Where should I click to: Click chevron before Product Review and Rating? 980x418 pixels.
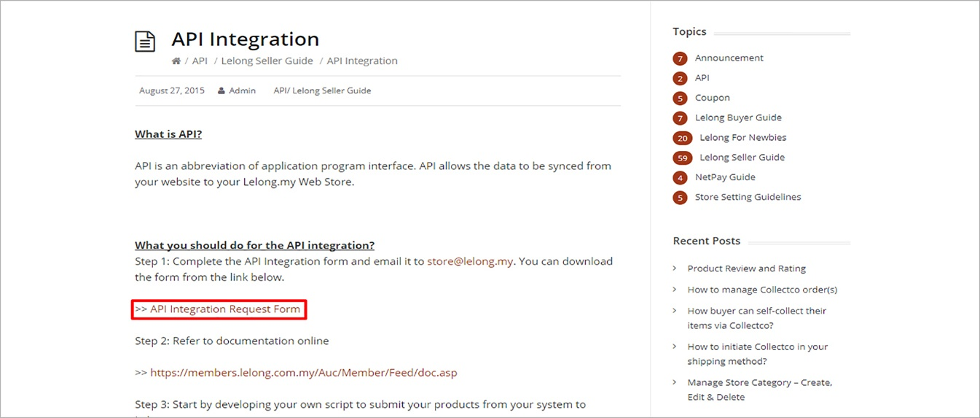click(675, 268)
